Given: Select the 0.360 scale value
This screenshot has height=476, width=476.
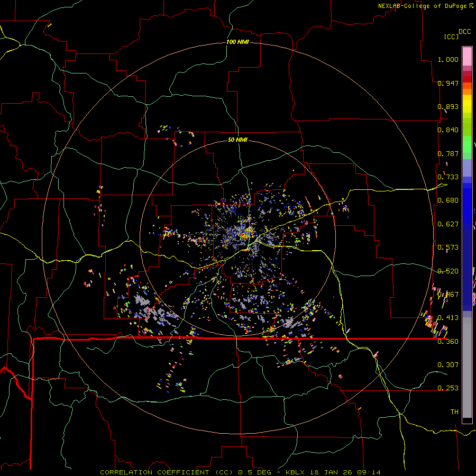Looking at the screenshot, I should pos(448,342).
